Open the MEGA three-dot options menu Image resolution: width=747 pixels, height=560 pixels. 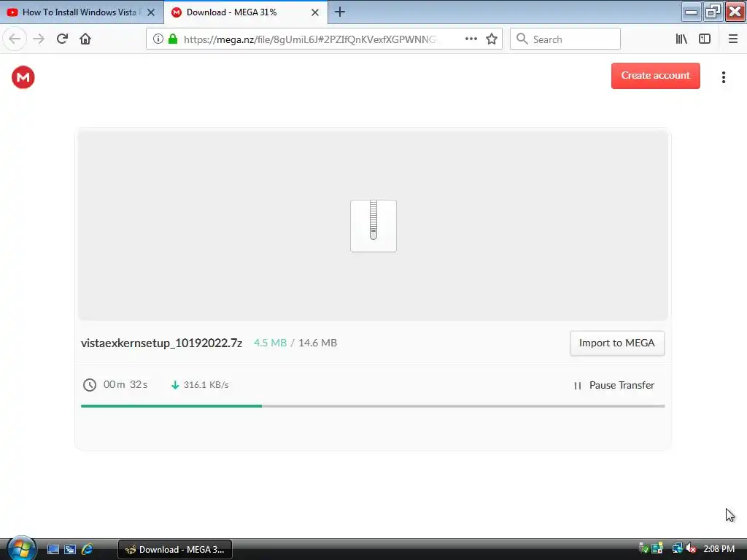(723, 77)
